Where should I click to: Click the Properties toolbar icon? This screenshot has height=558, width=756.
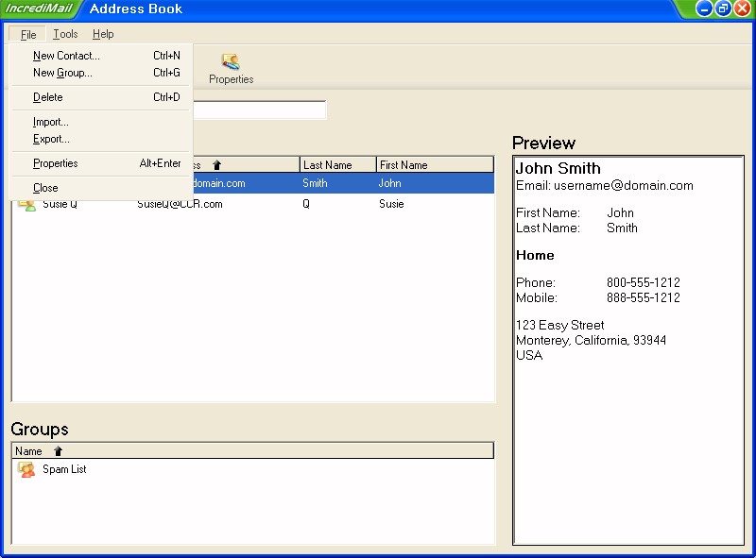point(231,63)
